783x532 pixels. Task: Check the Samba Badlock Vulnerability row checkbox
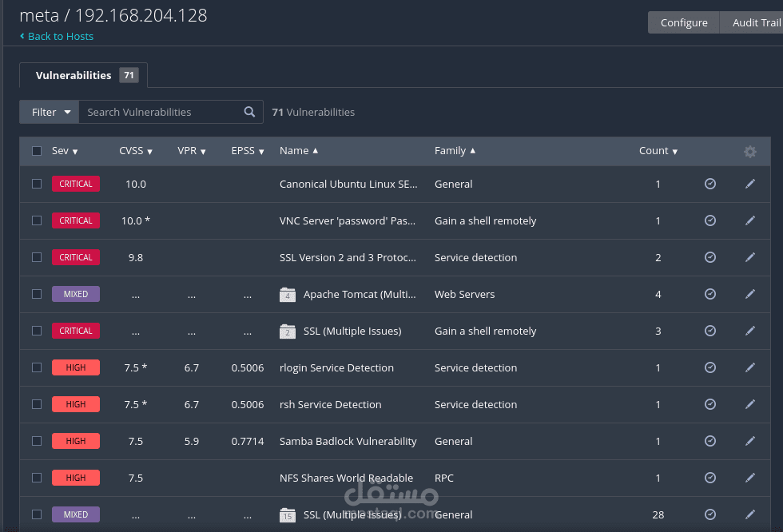tap(37, 441)
